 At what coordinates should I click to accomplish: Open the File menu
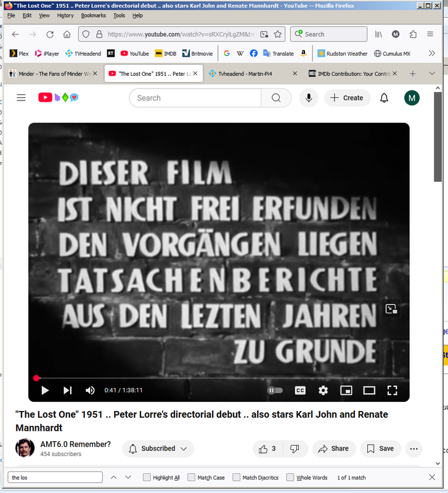[11, 15]
